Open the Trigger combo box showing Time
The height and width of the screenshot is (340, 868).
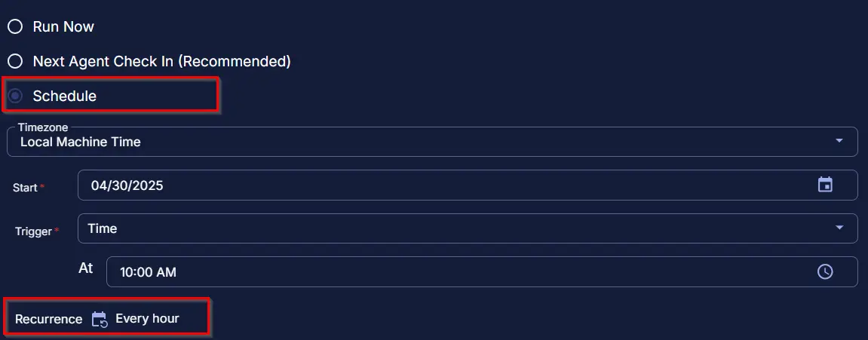click(468, 228)
